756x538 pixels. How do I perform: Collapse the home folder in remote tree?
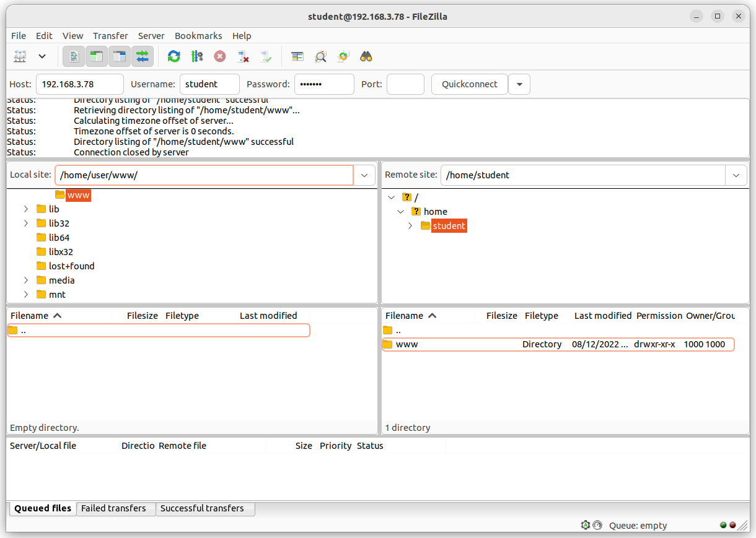click(x=400, y=211)
